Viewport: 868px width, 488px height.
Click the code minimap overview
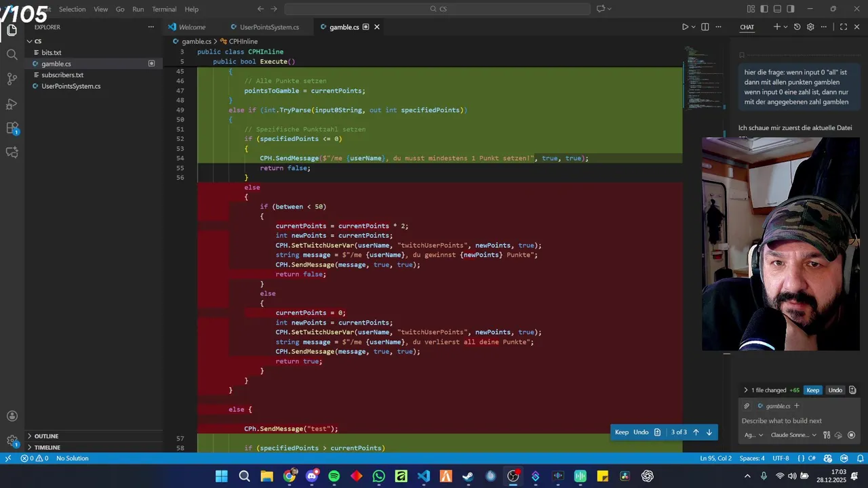pyautogui.click(x=703, y=78)
